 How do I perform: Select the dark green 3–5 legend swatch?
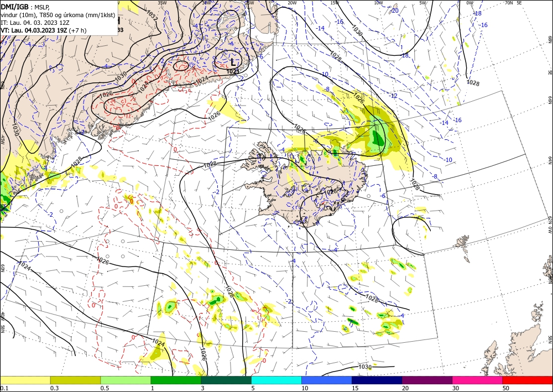click(226, 380)
